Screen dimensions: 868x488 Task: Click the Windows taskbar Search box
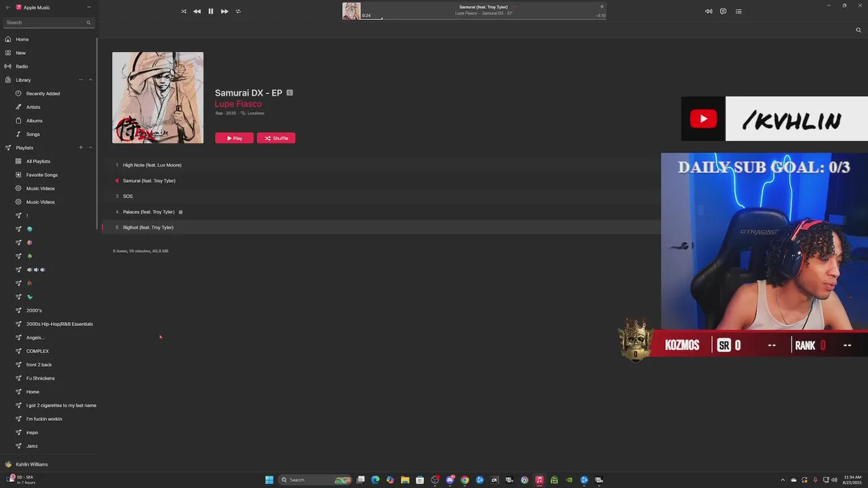315,480
